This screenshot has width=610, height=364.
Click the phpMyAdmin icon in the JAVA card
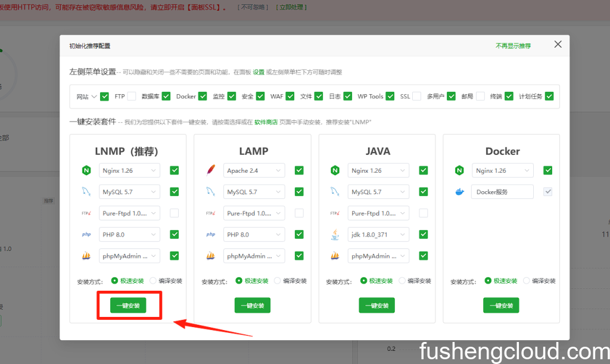click(x=335, y=256)
